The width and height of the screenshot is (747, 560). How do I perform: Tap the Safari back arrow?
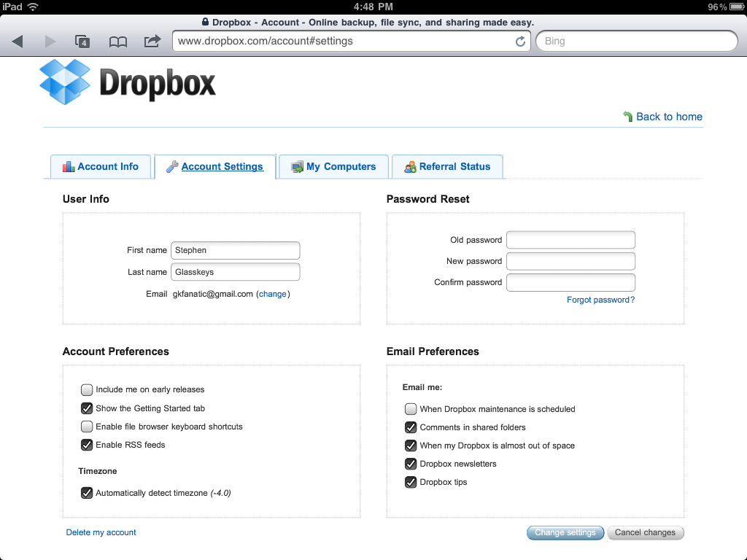pyautogui.click(x=18, y=42)
